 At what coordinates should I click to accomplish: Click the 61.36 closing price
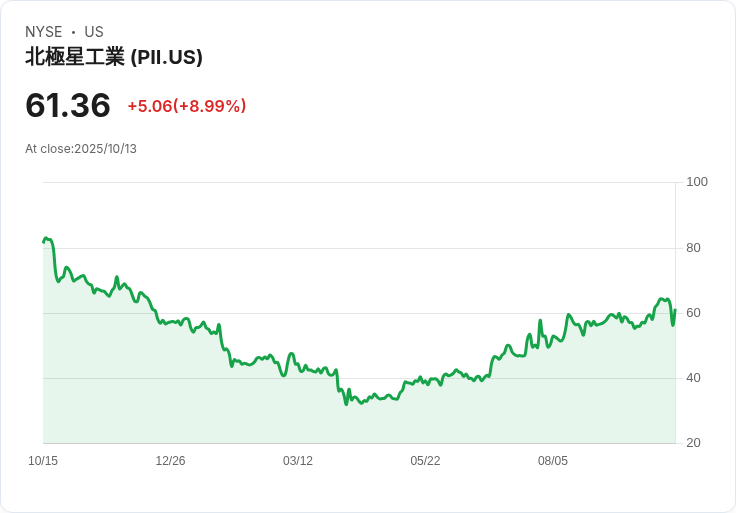[x=68, y=105]
